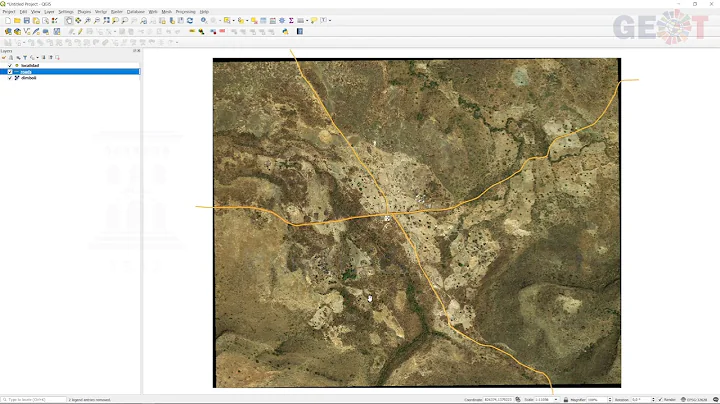Viewport: 720px width, 404px height.
Task: Open the Data Source Manager icon
Action: (x=8, y=32)
